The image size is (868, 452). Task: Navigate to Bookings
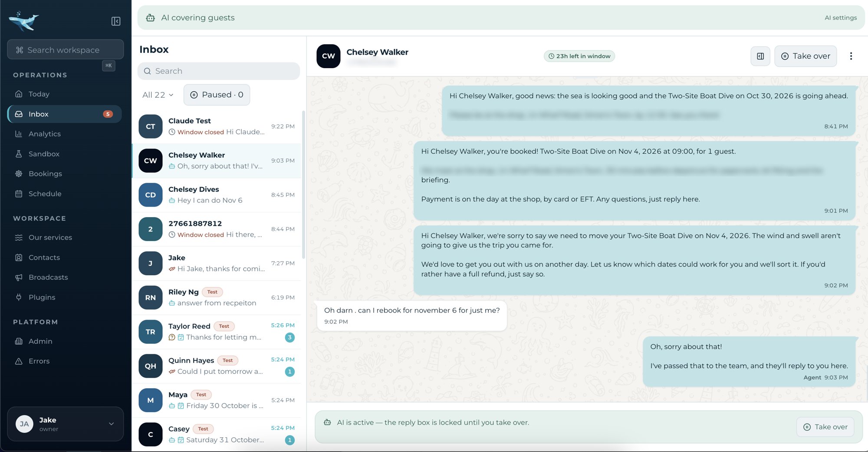pyautogui.click(x=64, y=174)
